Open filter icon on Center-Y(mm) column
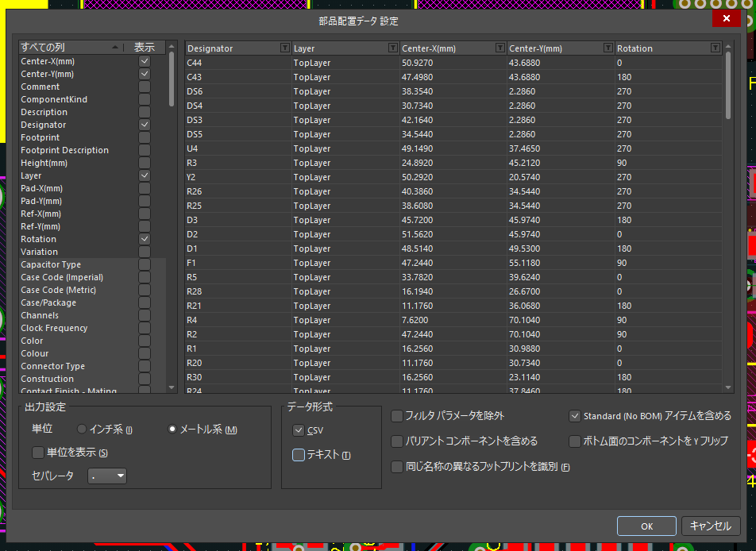 [608, 48]
